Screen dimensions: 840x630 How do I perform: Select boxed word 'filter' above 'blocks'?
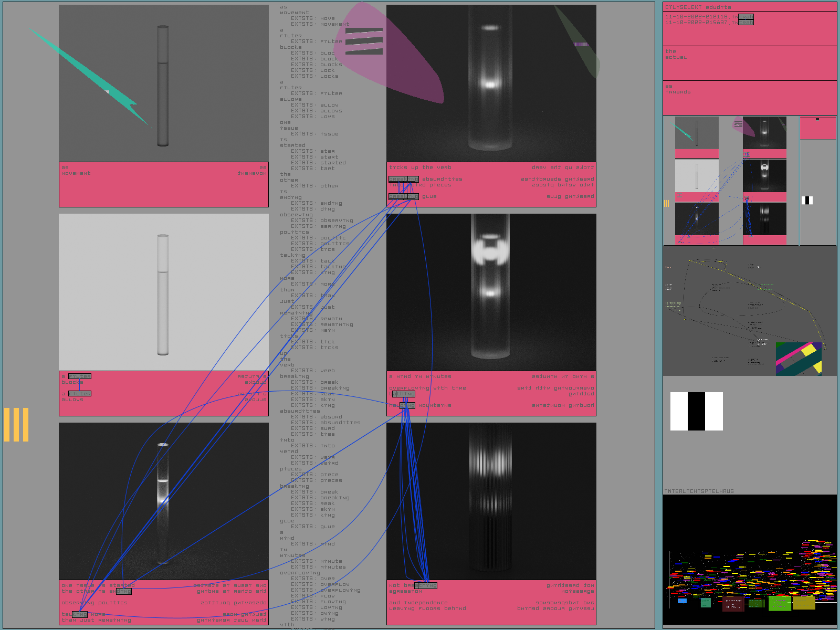(x=80, y=376)
